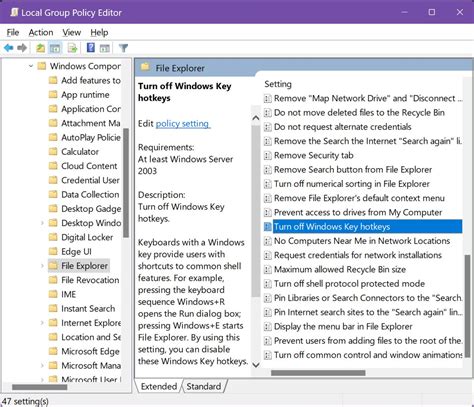This screenshot has height=407, width=474.
Task: Click icon for Display the menu bar setting
Action: 267,327
